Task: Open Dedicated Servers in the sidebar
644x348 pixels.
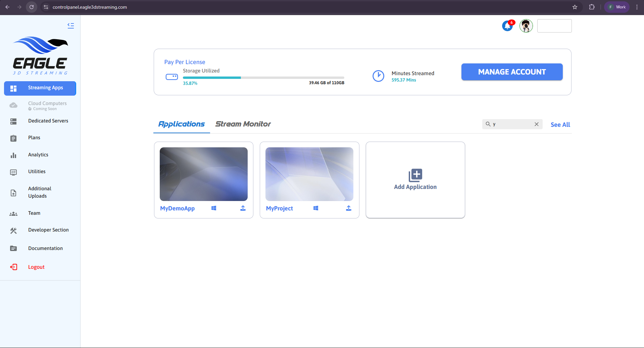Action: point(48,121)
